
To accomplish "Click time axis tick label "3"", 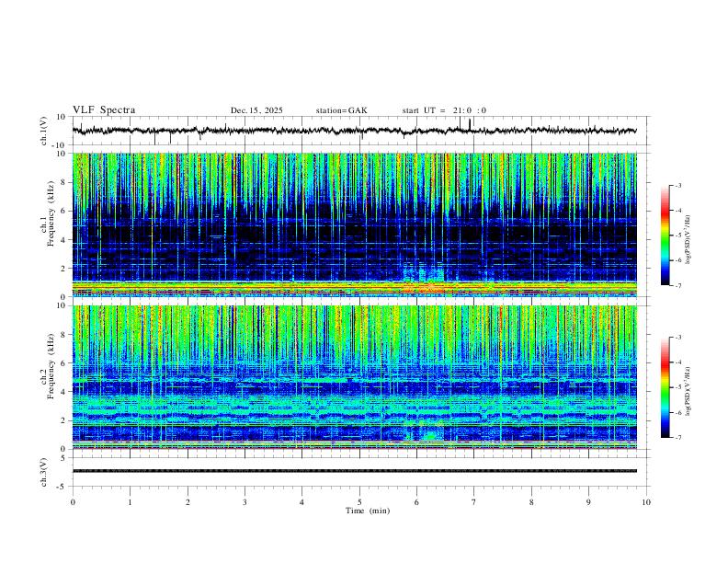I will pos(245,502).
